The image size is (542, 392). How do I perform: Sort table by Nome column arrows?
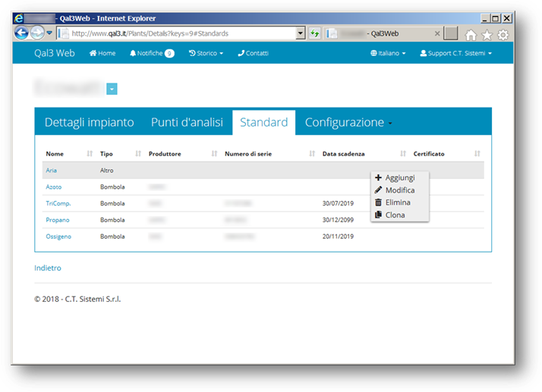point(90,154)
